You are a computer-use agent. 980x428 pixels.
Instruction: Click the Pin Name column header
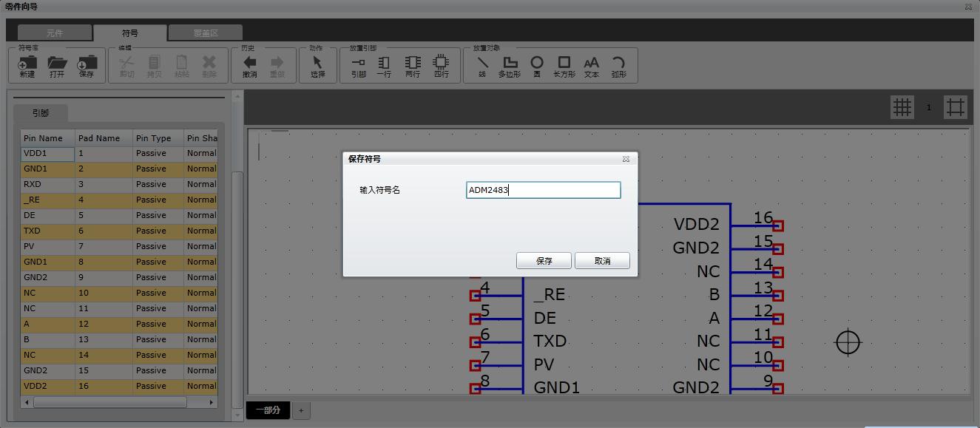pyautogui.click(x=47, y=138)
